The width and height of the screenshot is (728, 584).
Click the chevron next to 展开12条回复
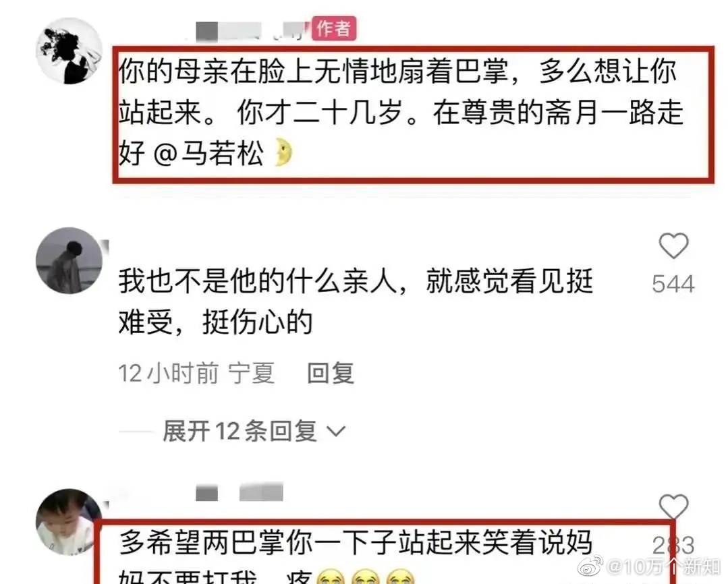(336, 432)
